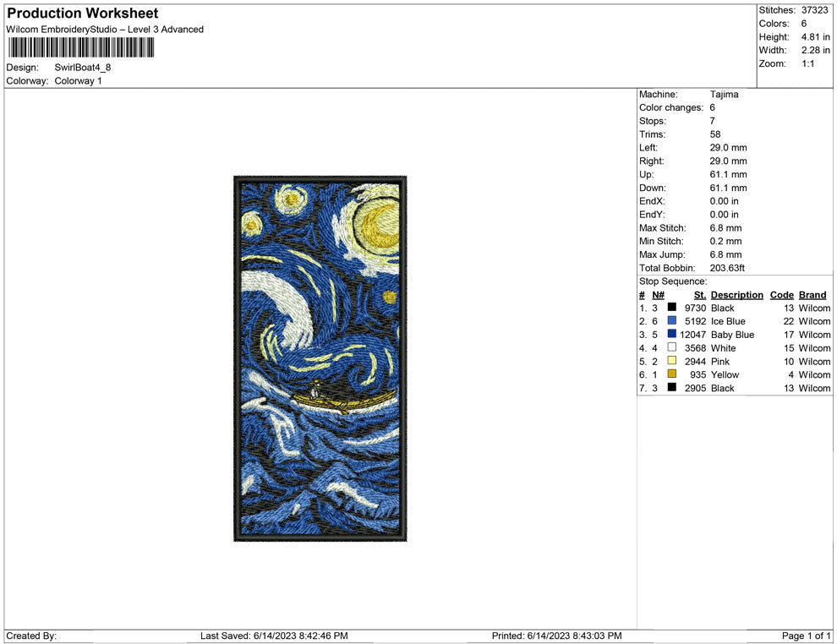Click the 'St.' column header
This screenshot has width=837, height=644.
(x=700, y=295)
